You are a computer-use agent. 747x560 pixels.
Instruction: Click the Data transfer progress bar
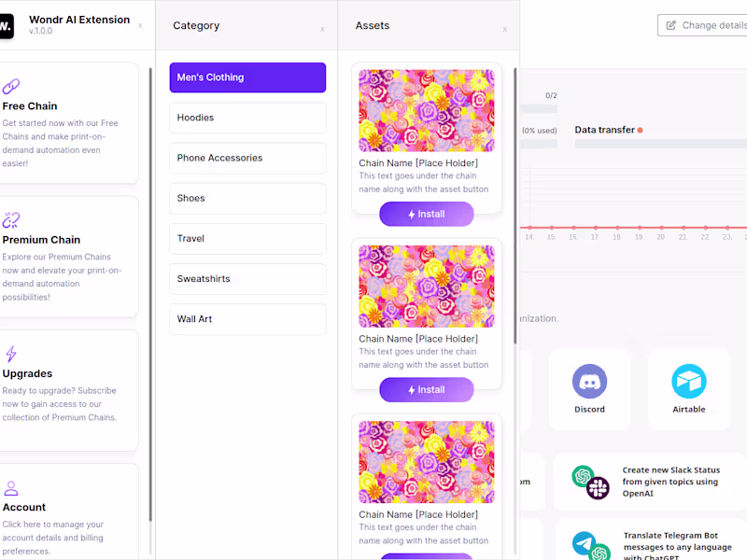[x=661, y=145]
